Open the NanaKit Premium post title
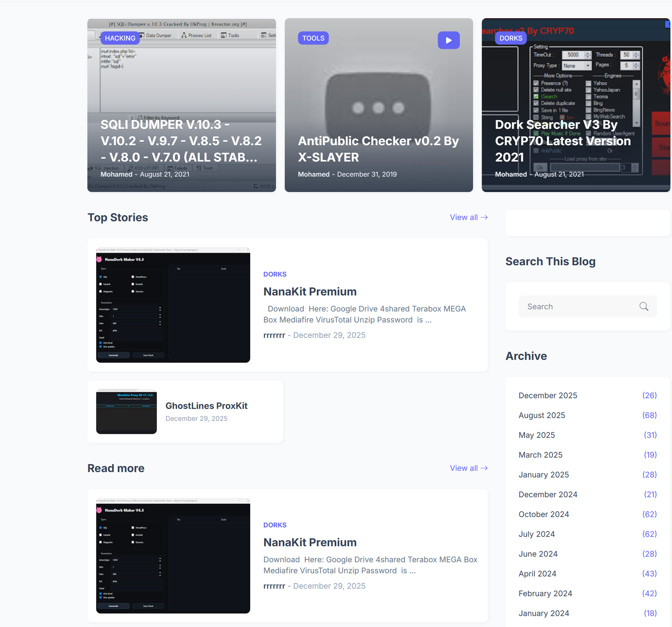The width and height of the screenshot is (672, 627). 310,291
